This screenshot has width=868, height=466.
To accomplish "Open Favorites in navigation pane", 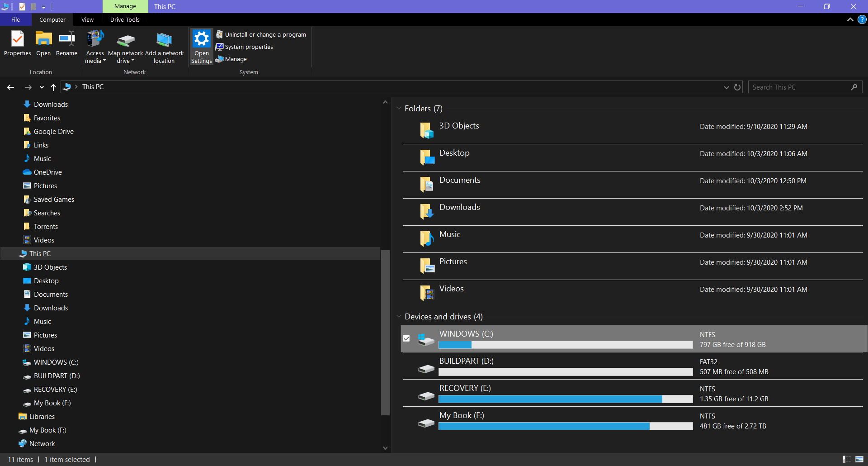I will coord(47,118).
